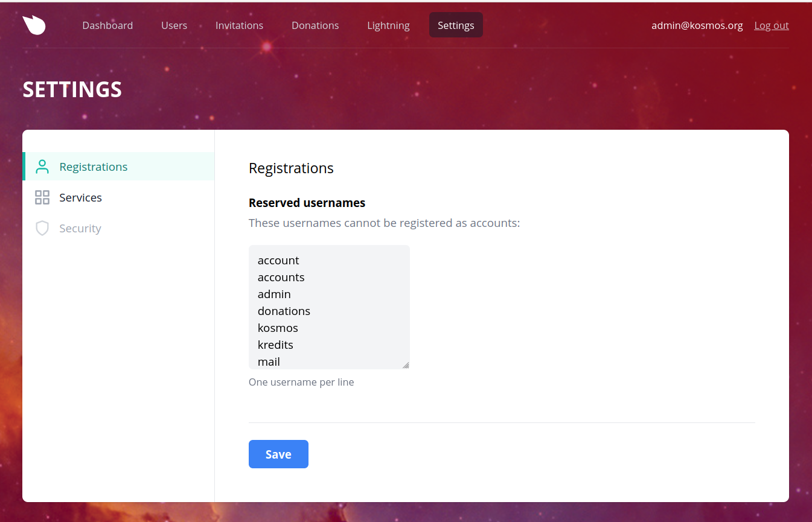Open the Security settings label
This screenshot has width=812, height=522.
(x=80, y=229)
